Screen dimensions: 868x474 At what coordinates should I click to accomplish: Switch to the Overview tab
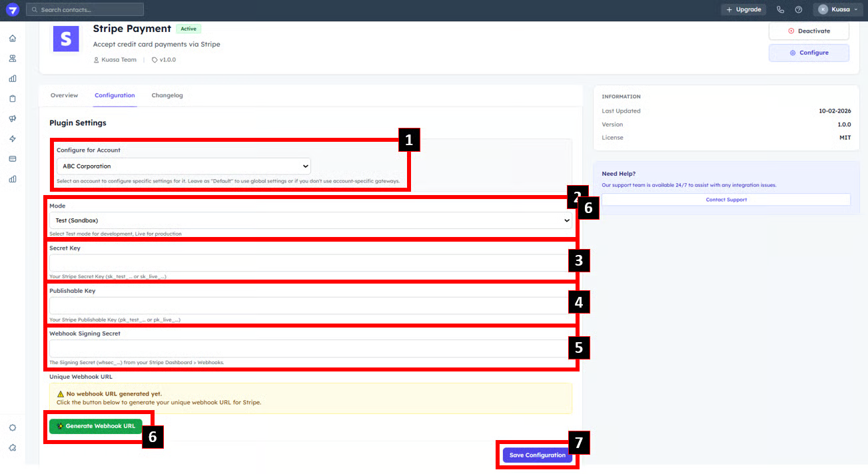(64, 95)
